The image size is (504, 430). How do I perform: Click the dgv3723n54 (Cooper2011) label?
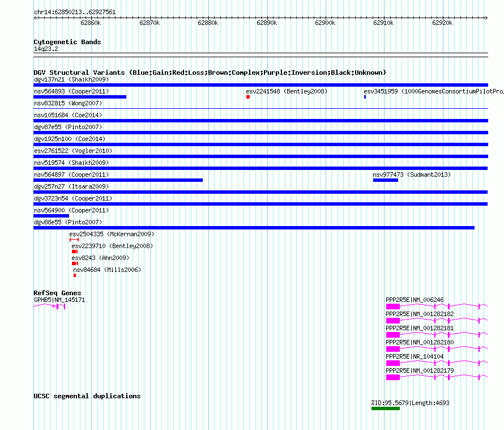[73, 198]
